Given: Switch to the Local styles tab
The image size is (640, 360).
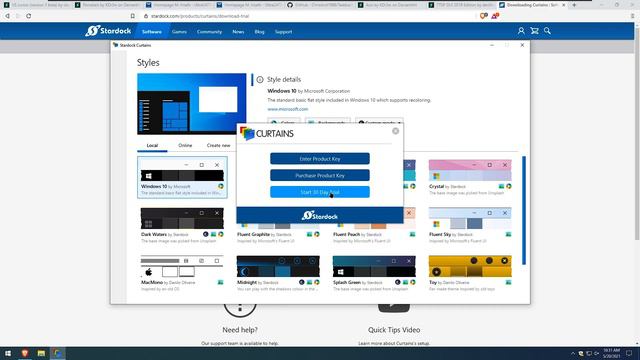Looking at the screenshot, I should [152, 145].
